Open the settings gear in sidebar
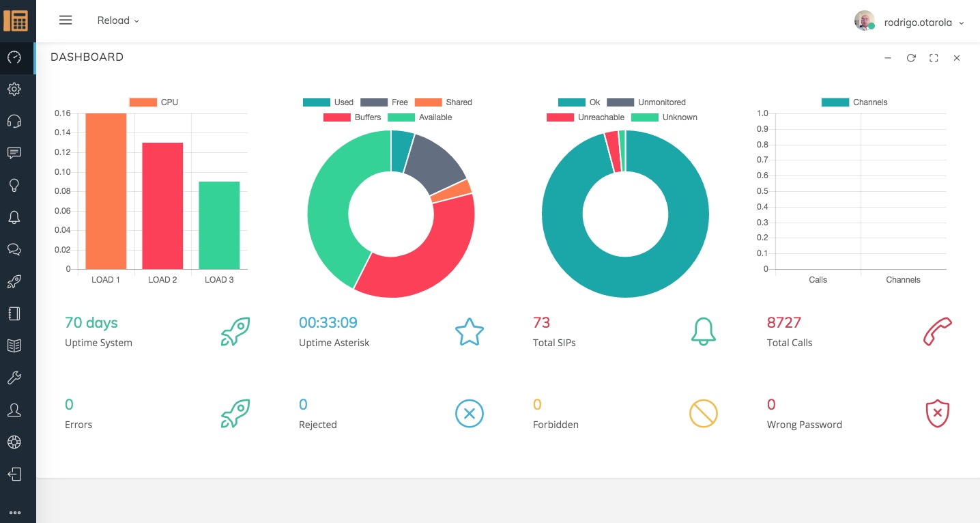 14,89
